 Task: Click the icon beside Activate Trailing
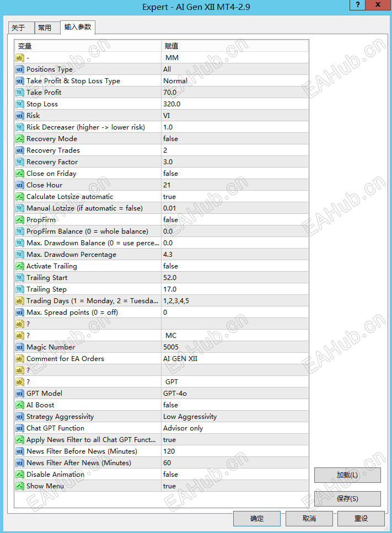pos(20,266)
